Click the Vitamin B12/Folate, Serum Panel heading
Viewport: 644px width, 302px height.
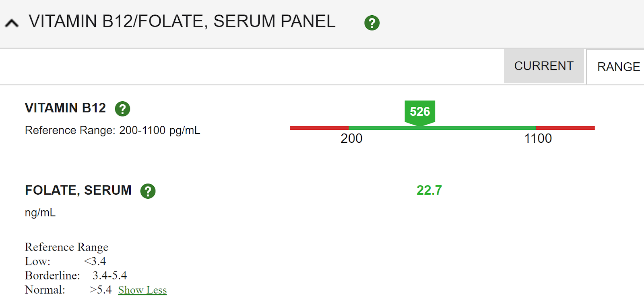coord(182,21)
